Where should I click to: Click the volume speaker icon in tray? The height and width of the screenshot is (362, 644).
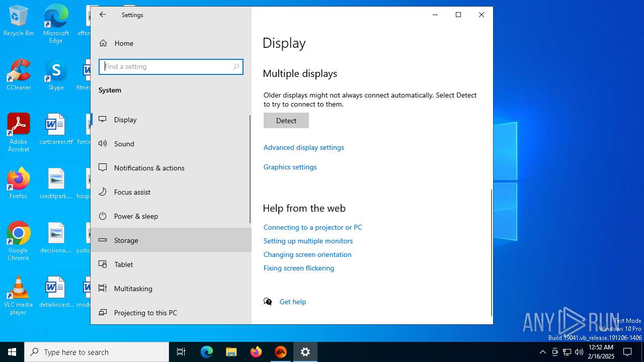click(x=579, y=352)
